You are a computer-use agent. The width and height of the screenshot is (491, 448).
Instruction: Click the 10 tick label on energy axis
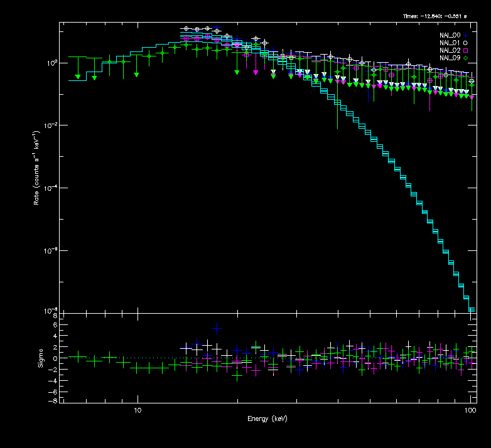137,410
